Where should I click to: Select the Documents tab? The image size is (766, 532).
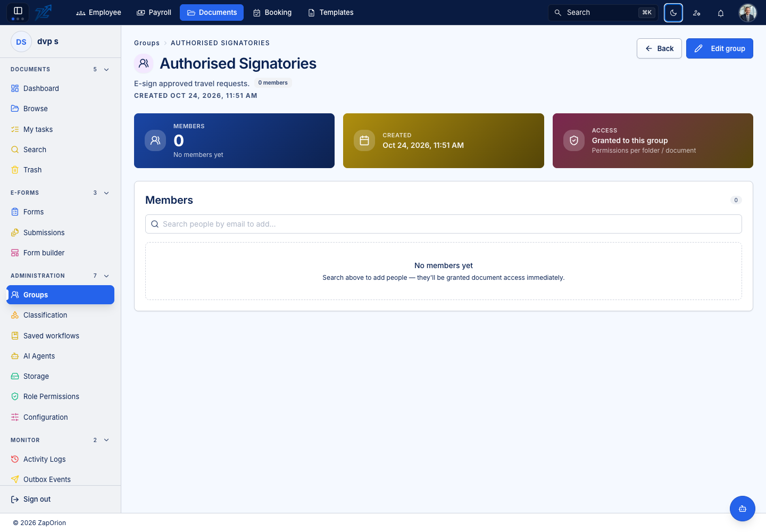[x=212, y=13]
